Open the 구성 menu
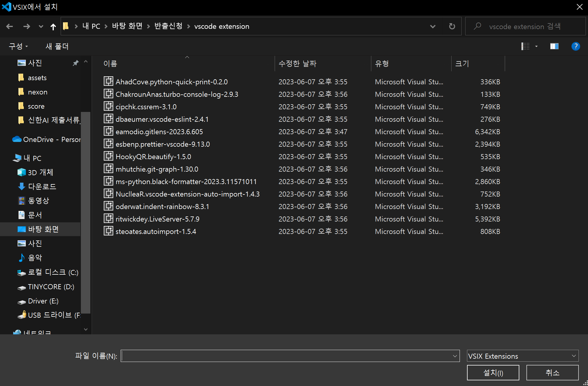Viewport: 588px width, 386px height. point(18,46)
